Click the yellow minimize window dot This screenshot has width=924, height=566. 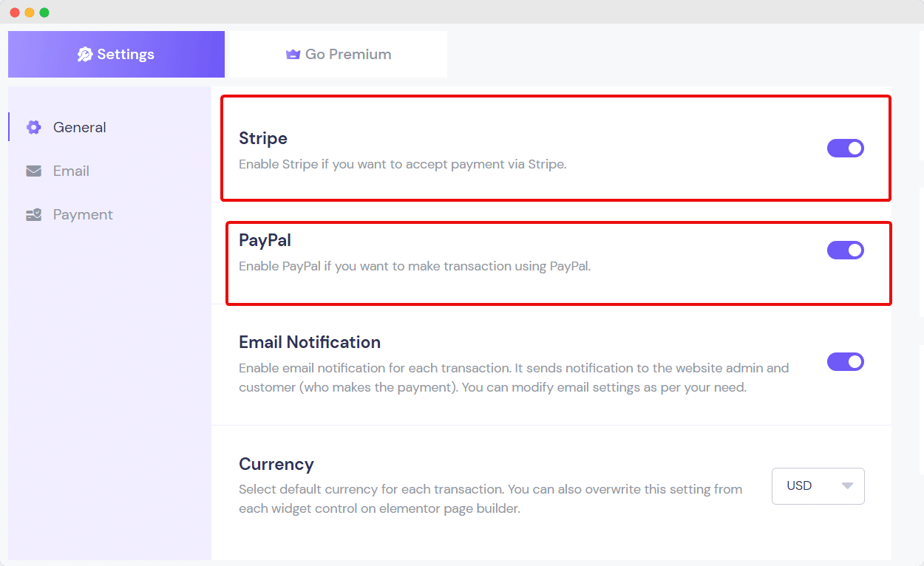(30, 13)
